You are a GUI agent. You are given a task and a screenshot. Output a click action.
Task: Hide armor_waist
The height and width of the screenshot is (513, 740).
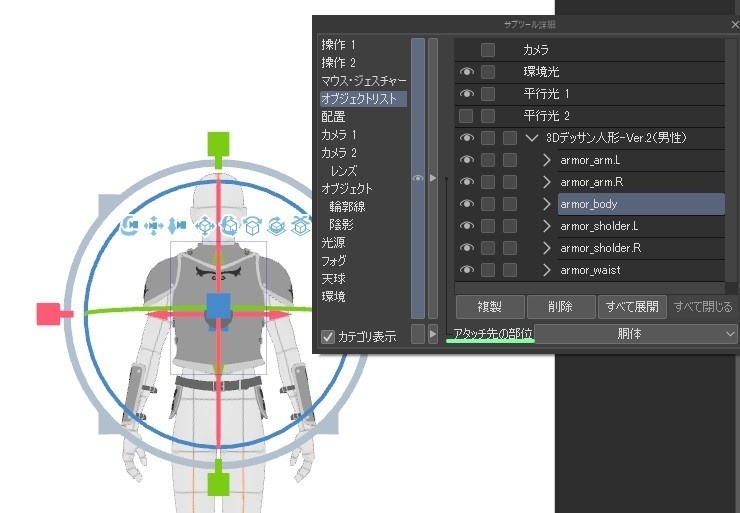(466, 269)
